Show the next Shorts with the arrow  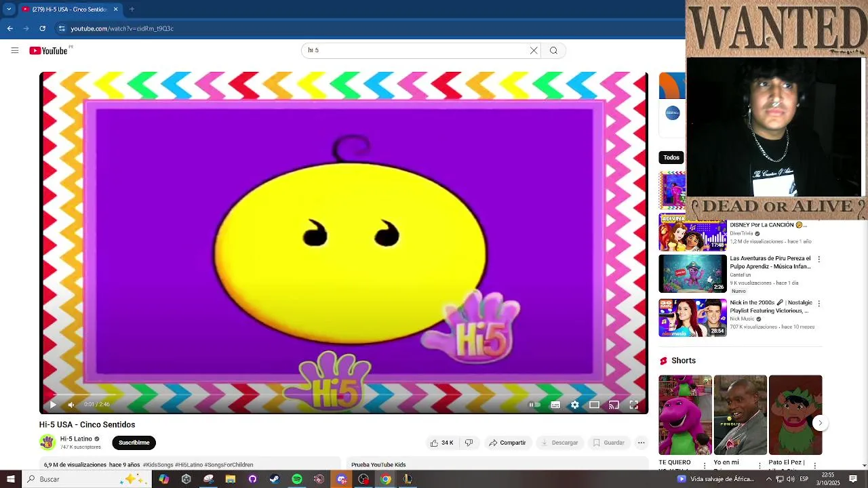pyautogui.click(x=820, y=423)
